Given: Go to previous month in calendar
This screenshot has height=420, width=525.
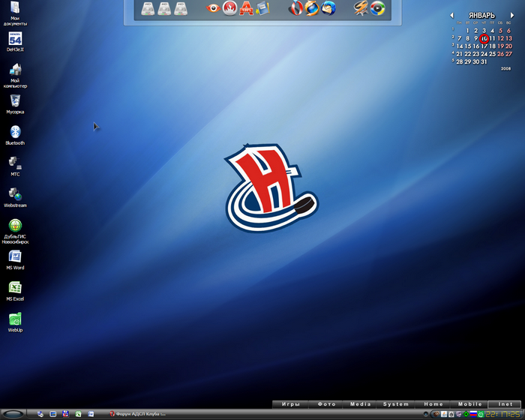Looking at the screenshot, I should click(x=451, y=16).
